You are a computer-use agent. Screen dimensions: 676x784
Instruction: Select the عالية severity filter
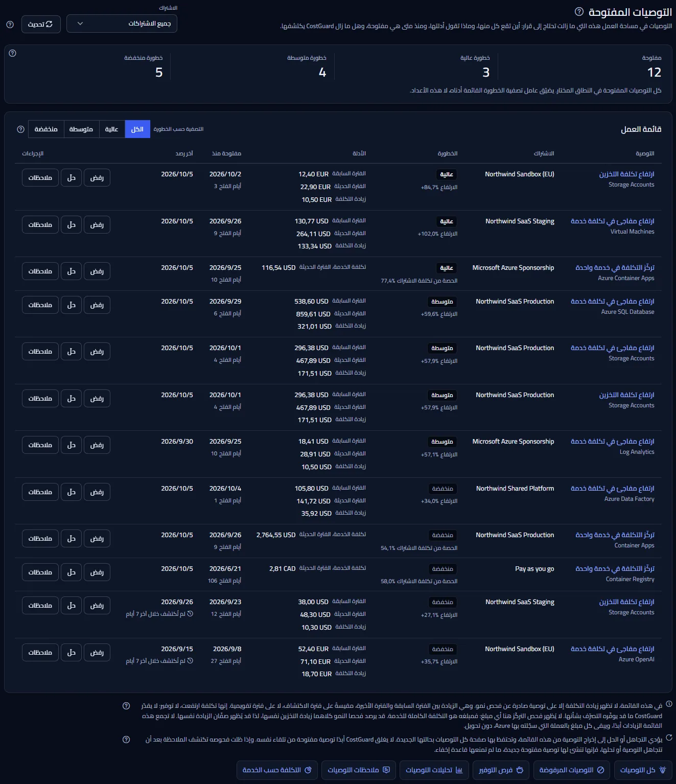click(111, 129)
